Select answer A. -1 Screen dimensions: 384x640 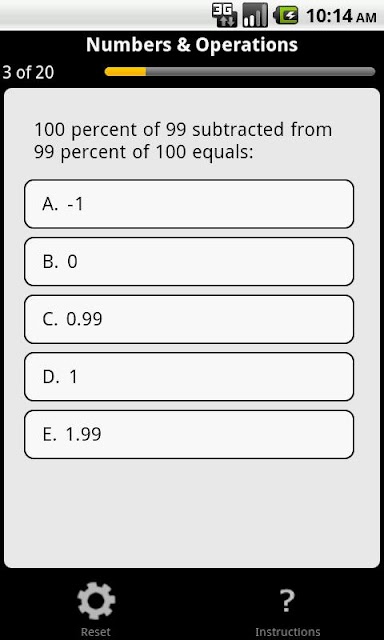[x=189, y=204]
